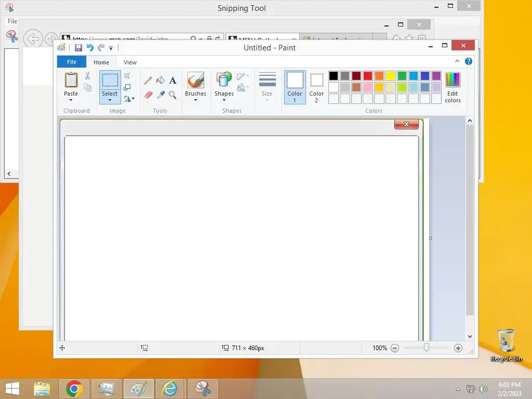Pick the green color swatch
532x399 pixels.
[402, 76]
